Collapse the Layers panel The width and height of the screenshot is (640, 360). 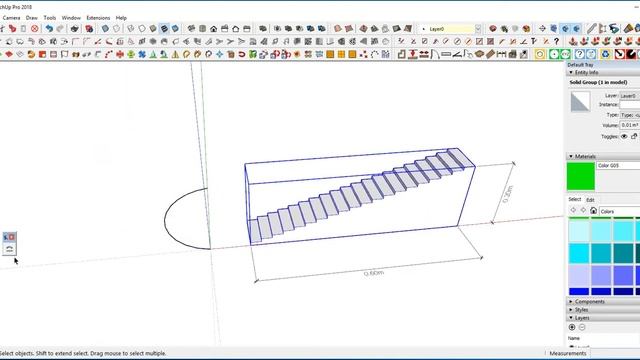571,318
